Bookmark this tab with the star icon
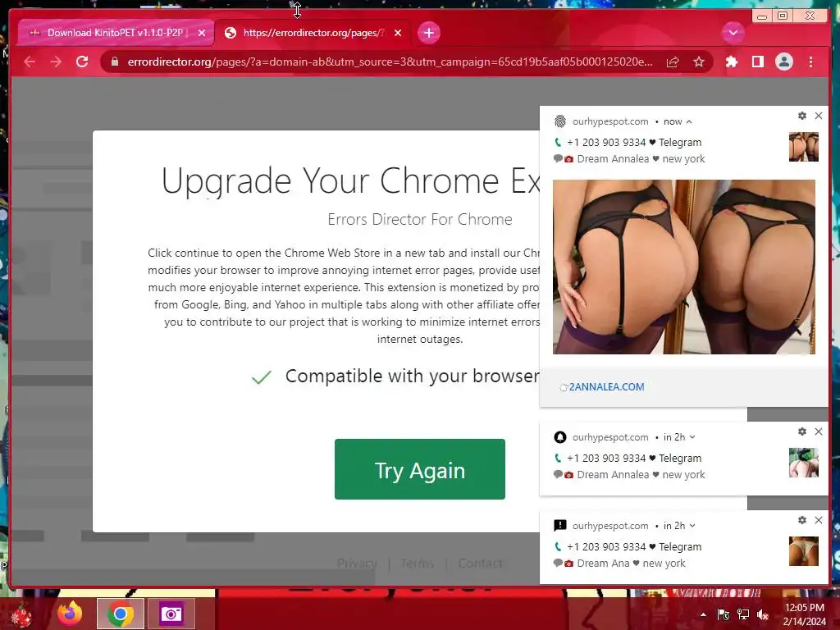 click(x=699, y=62)
